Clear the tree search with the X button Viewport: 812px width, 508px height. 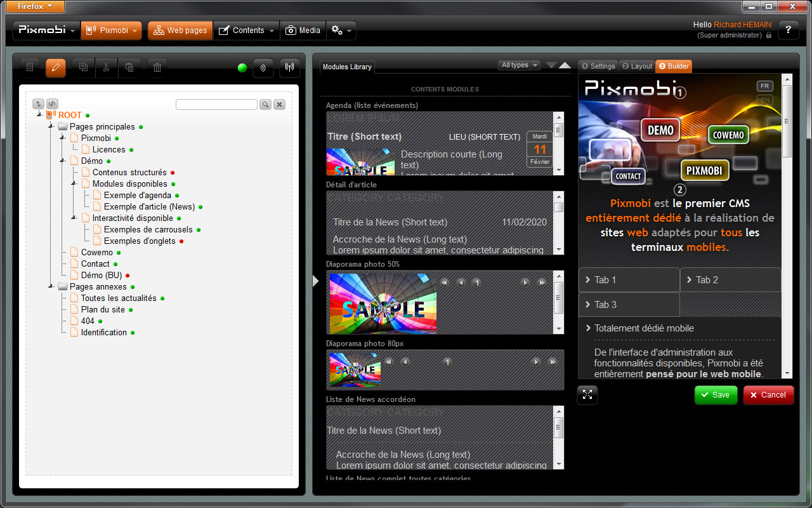coord(279,105)
